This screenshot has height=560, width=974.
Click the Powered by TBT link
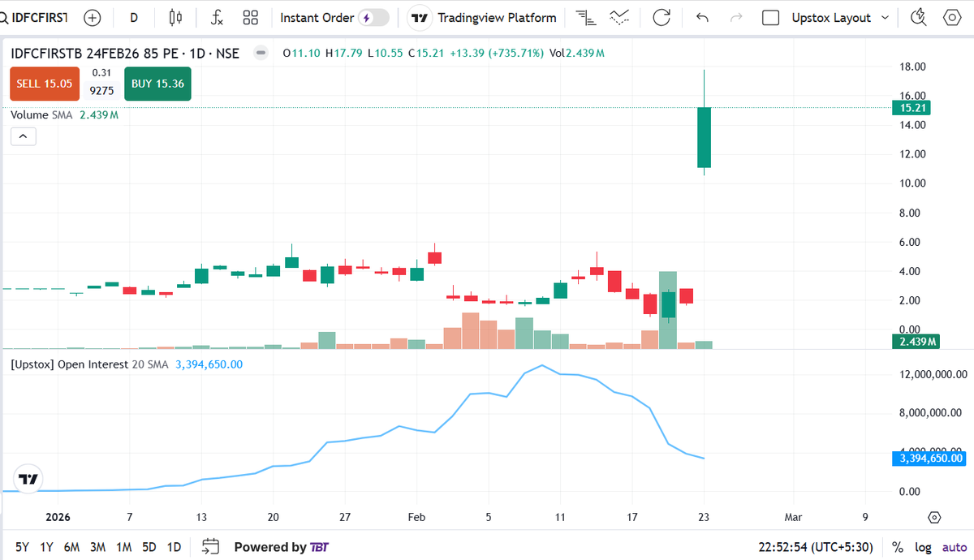click(282, 547)
